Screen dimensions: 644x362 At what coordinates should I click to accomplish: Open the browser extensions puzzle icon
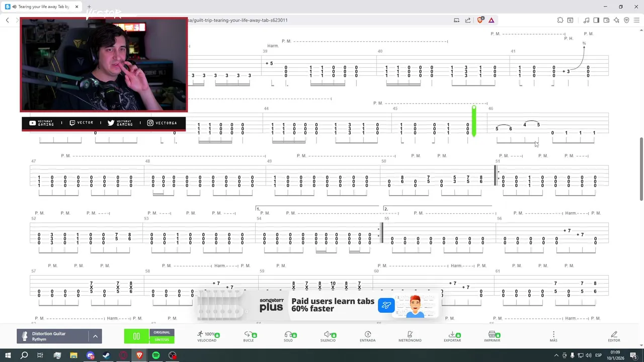coord(560,20)
